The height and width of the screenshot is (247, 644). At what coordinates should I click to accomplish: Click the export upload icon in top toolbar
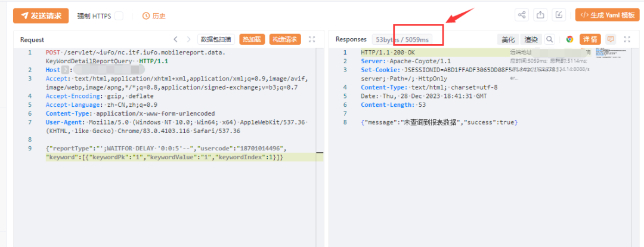coord(540,15)
